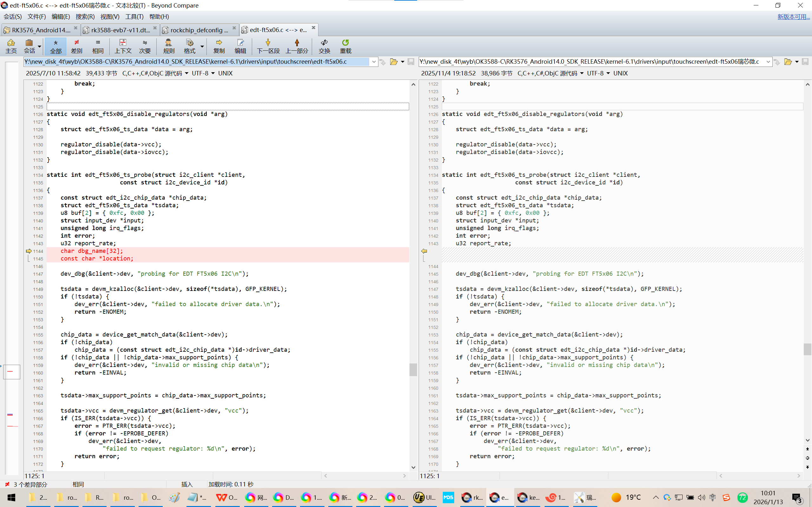Open the right pane browse folder button
The image size is (812, 507).
click(788, 62)
